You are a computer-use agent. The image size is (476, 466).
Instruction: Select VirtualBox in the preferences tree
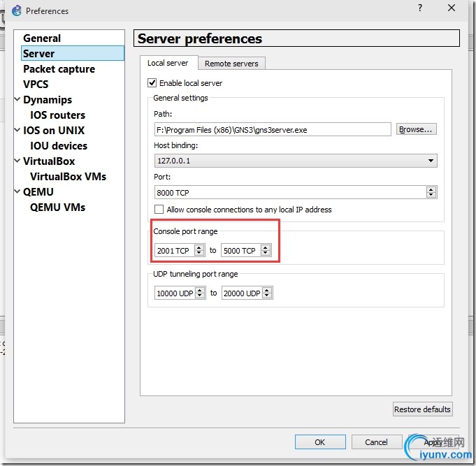click(x=49, y=161)
